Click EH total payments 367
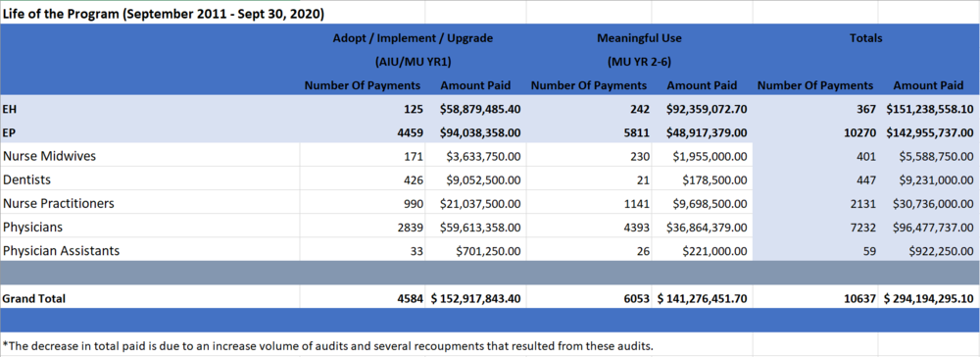The image size is (980, 357). 865,110
